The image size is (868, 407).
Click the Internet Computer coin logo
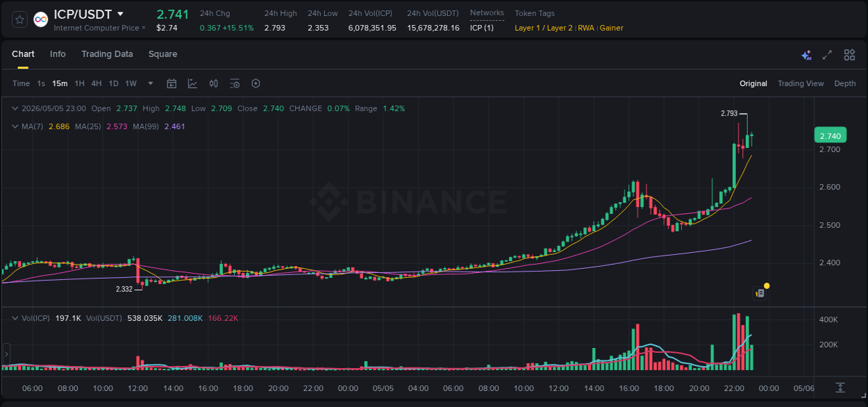(x=41, y=19)
